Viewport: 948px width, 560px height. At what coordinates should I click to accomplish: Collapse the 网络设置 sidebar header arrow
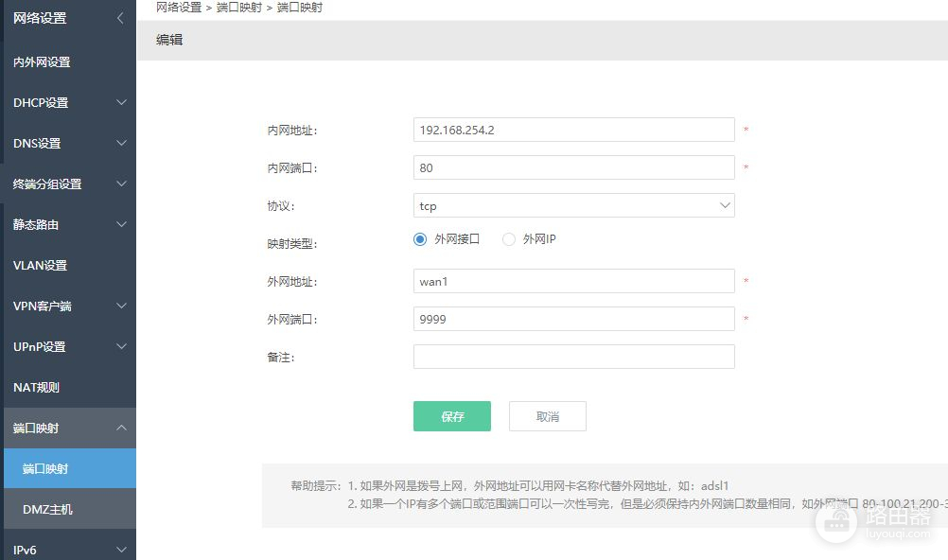click(x=120, y=18)
